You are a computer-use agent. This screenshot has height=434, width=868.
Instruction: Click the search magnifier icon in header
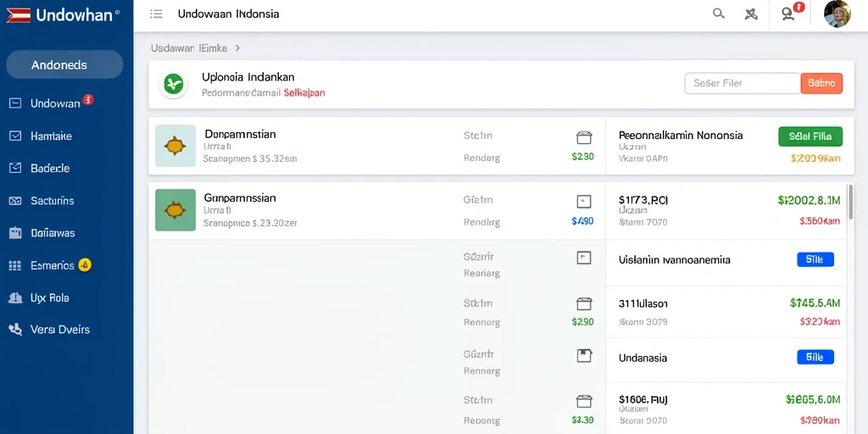pos(718,14)
